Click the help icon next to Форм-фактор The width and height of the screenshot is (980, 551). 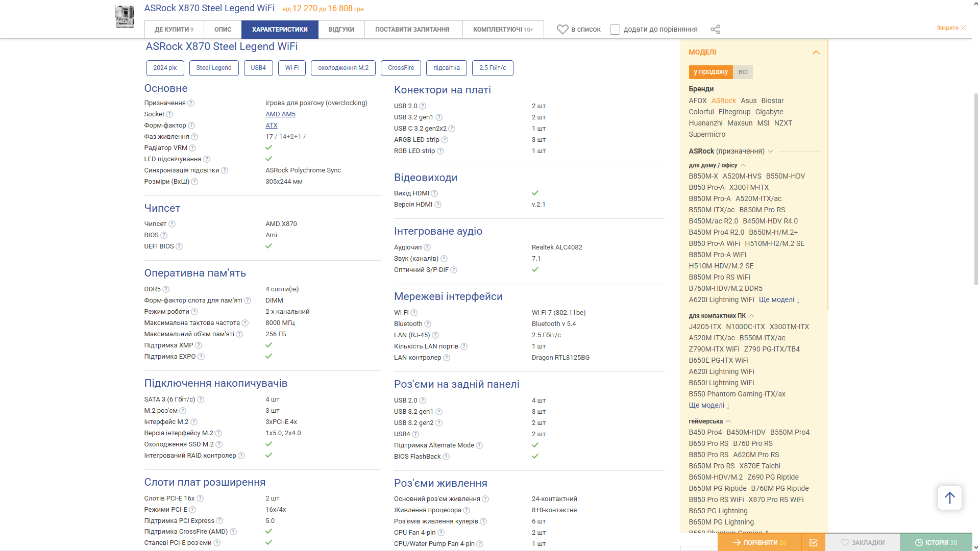(191, 126)
